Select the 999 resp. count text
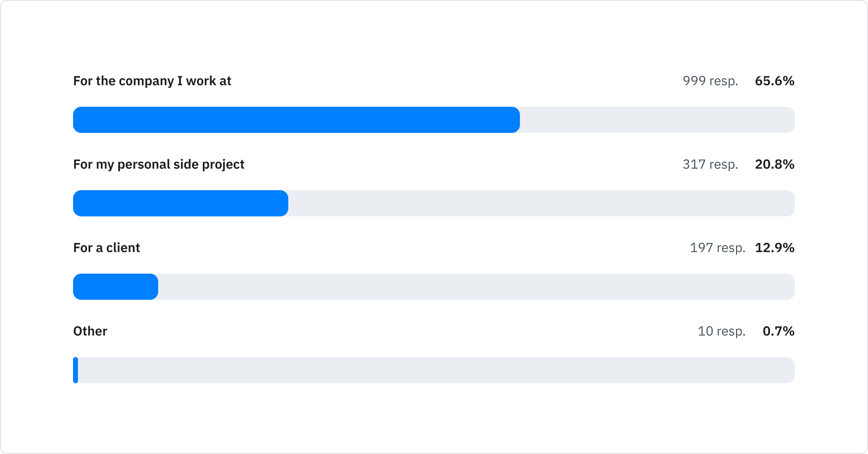 (710, 81)
